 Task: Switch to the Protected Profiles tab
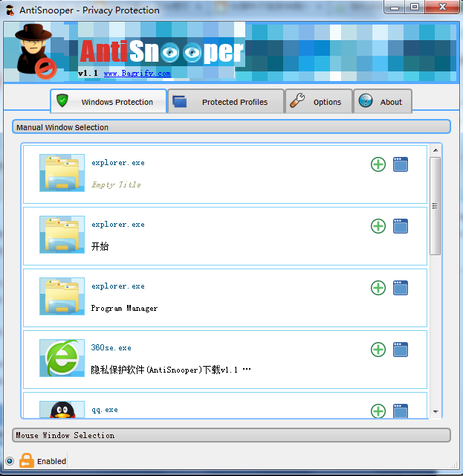pos(226,102)
